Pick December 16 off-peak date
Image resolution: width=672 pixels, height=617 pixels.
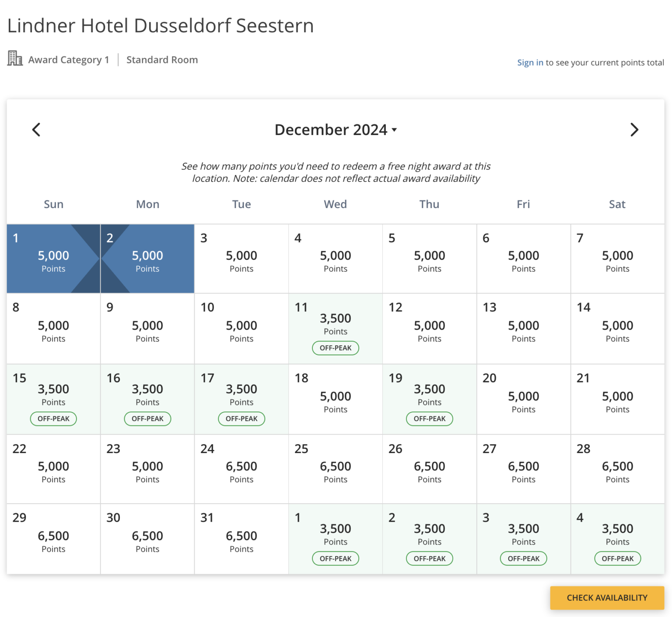coord(147,399)
